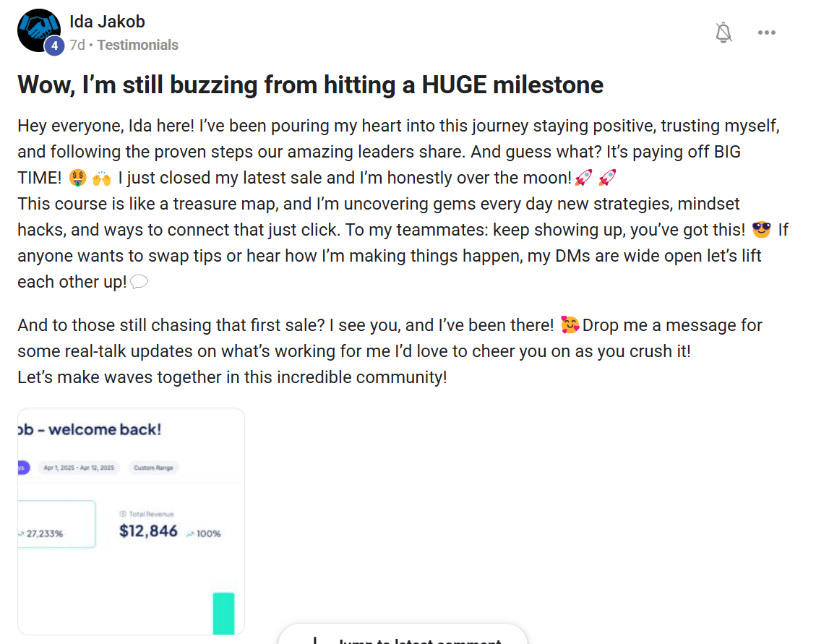This screenshot has height=644, width=816.
Task: Click the $12,846 Total Revenue figure
Action: point(148,531)
